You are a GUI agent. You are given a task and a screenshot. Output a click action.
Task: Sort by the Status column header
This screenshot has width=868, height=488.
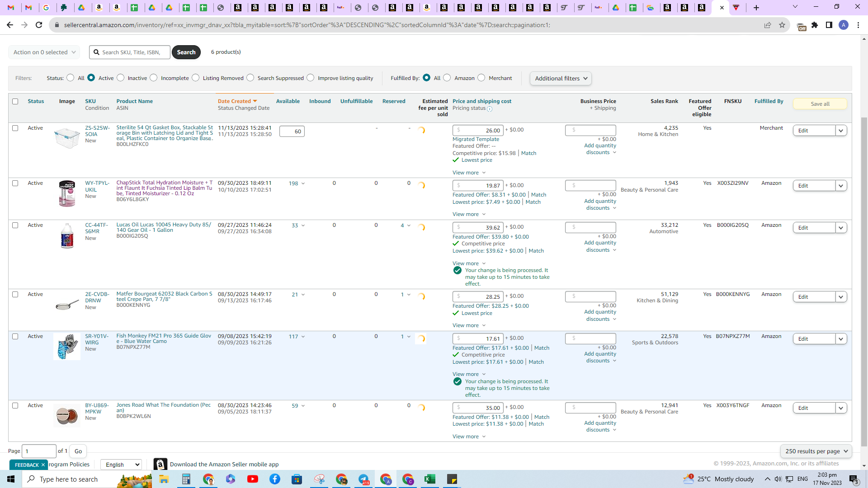point(36,101)
